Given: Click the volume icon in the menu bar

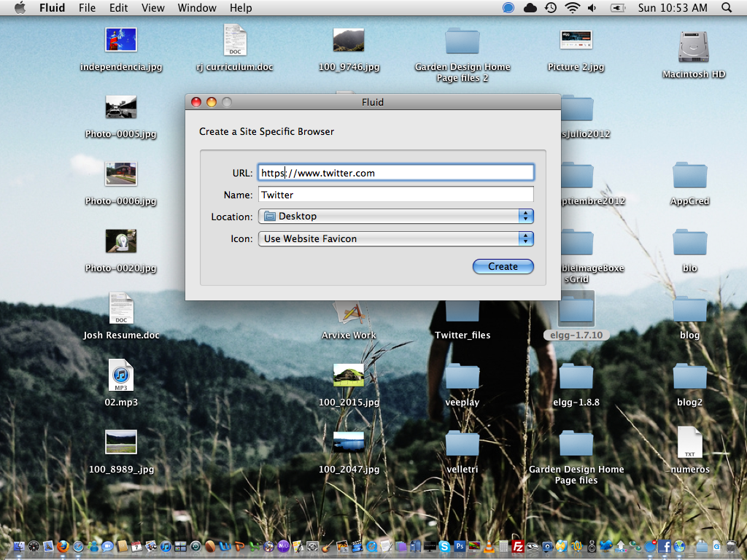Looking at the screenshot, I should pyautogui.click(x=592, y=7).
